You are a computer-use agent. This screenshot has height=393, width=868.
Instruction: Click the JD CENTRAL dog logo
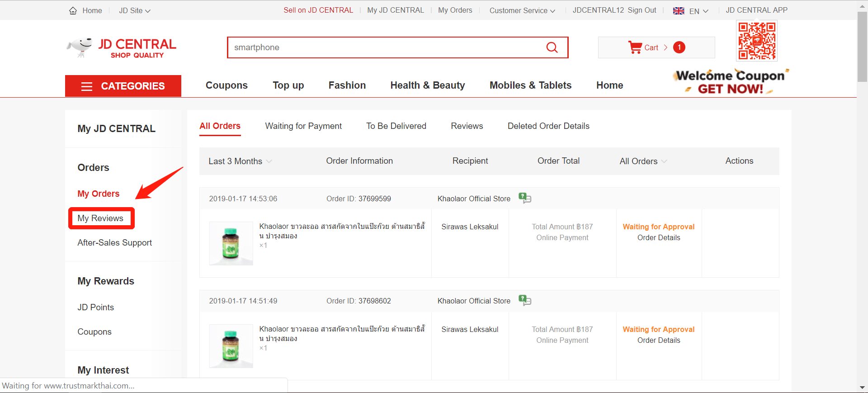click(122, 48)
